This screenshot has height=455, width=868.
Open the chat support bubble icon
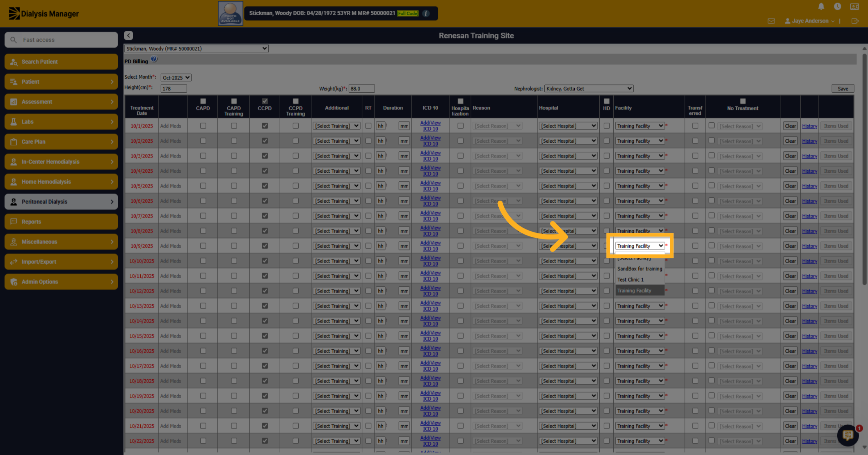[848, 435]
